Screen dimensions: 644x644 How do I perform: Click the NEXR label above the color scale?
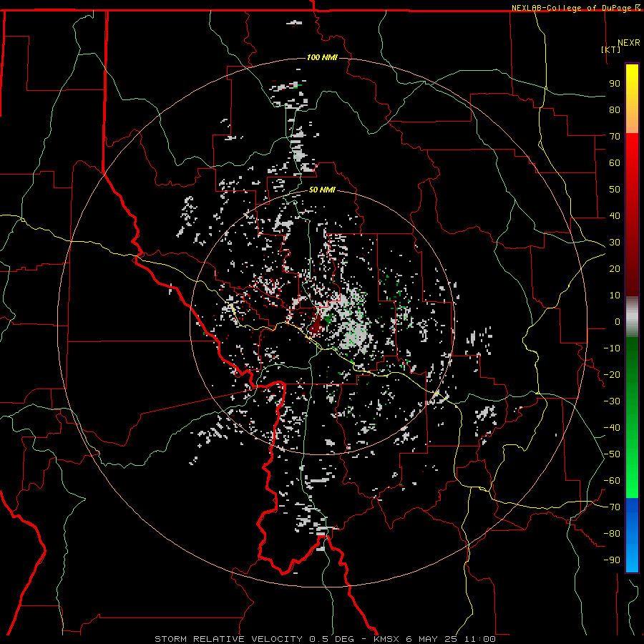click(629, 43)
